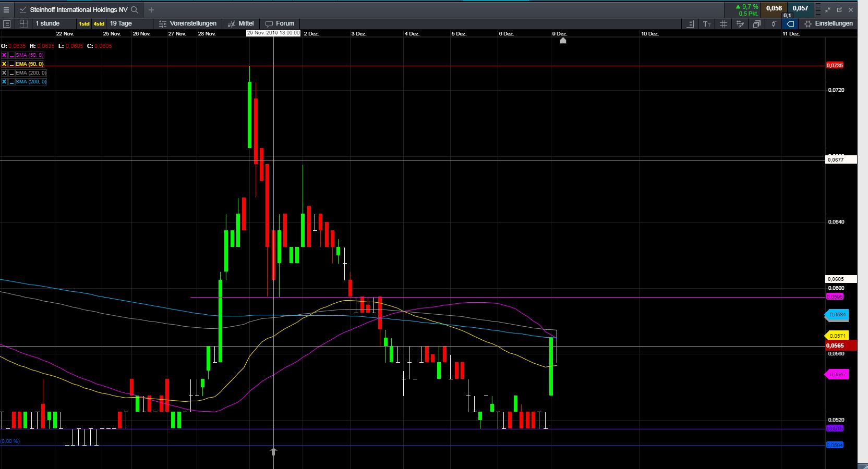Viewport: 868px width, 469px height.
Task: Open the '1 stunde' timeframe selector
Action: click(49, 23)
